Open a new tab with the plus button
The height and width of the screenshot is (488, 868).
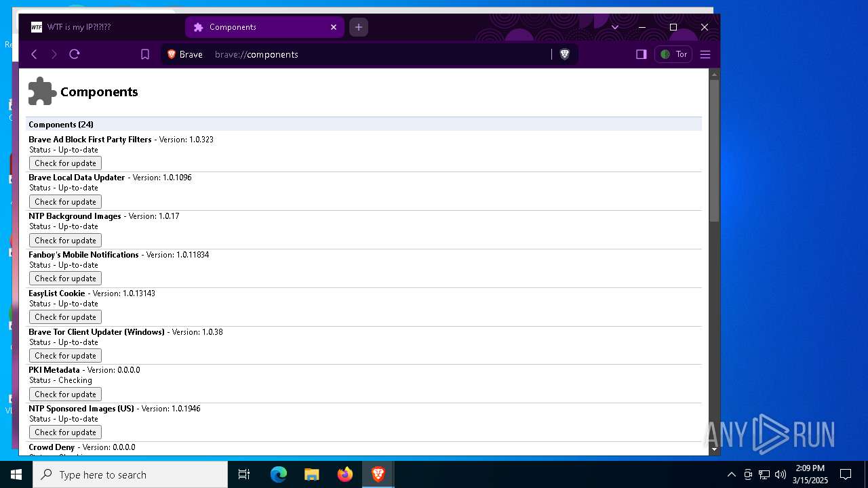click(x=359, y=27)
